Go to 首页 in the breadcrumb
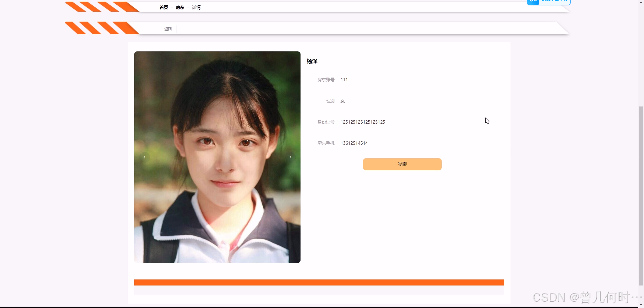Viewport: 644px width, 308px height. (164, 7)
